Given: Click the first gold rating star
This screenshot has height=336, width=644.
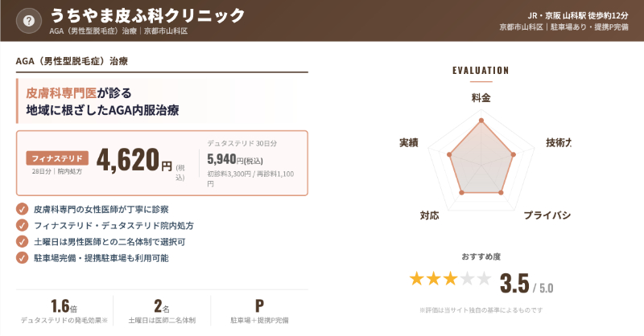Looking at the screenshot, I should tap(417, 279).
